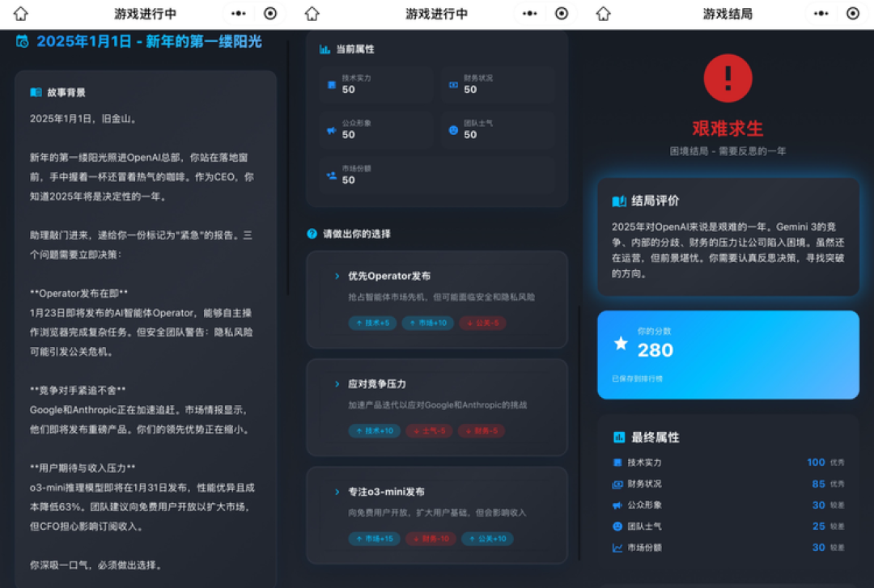The image size is (874, 588).
Task: Click scrollbar on story background screen
Action: click(287, 167)
